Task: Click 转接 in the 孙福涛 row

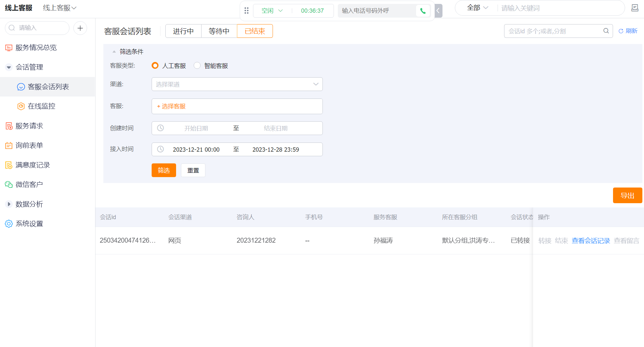Action: pos(545,241)
